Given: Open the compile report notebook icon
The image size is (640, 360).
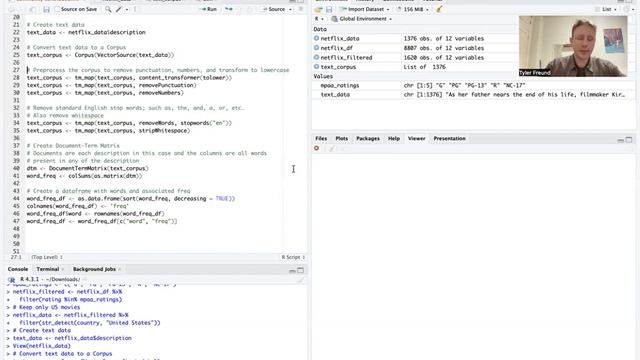Looking at the screenshot, I should (x=135, y=9).
